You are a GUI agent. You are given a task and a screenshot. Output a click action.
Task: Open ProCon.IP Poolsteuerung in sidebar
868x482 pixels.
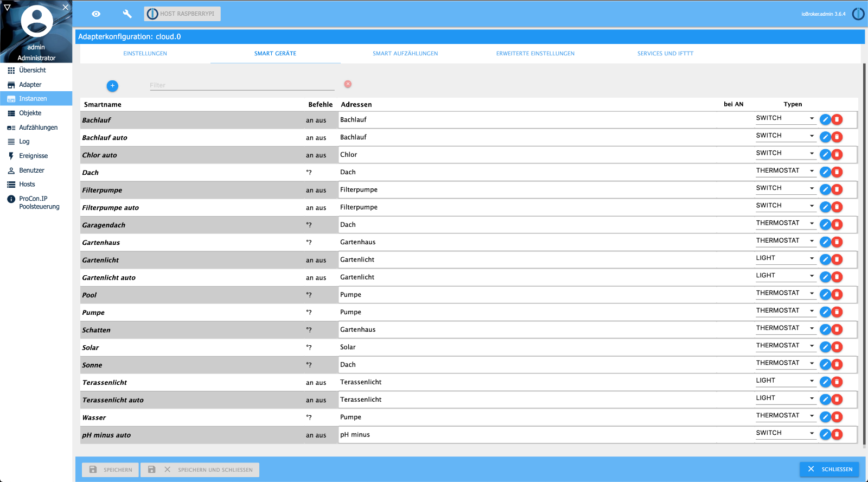click(36, 202)
